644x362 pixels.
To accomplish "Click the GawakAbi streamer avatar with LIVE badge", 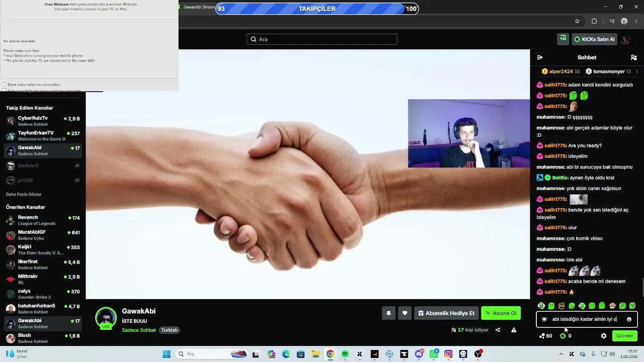I will [106, 318].
